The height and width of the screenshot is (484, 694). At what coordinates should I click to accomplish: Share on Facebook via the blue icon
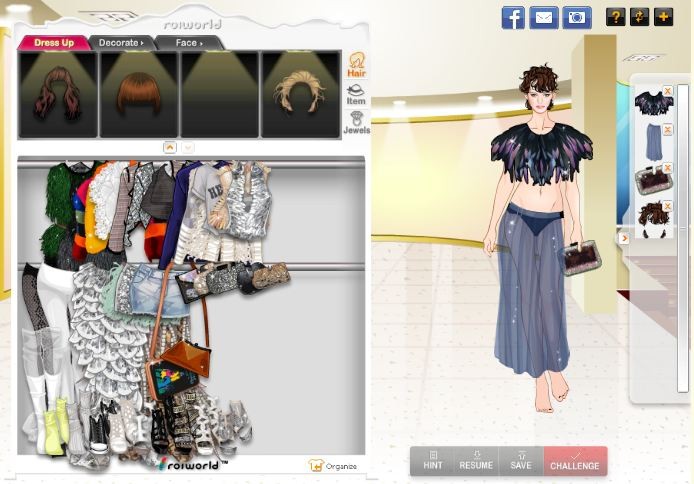512,17
